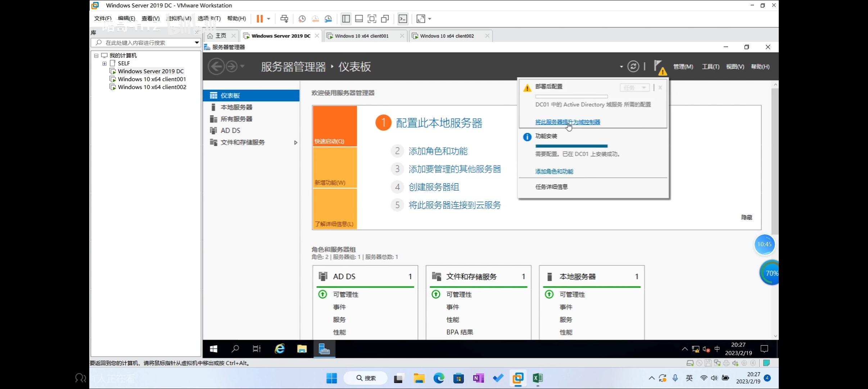The width and height of the screenshot is (868, 389).
Task: Click the VMware enter full screen icon
Action: pyautogui.click(x=372, y=19)
